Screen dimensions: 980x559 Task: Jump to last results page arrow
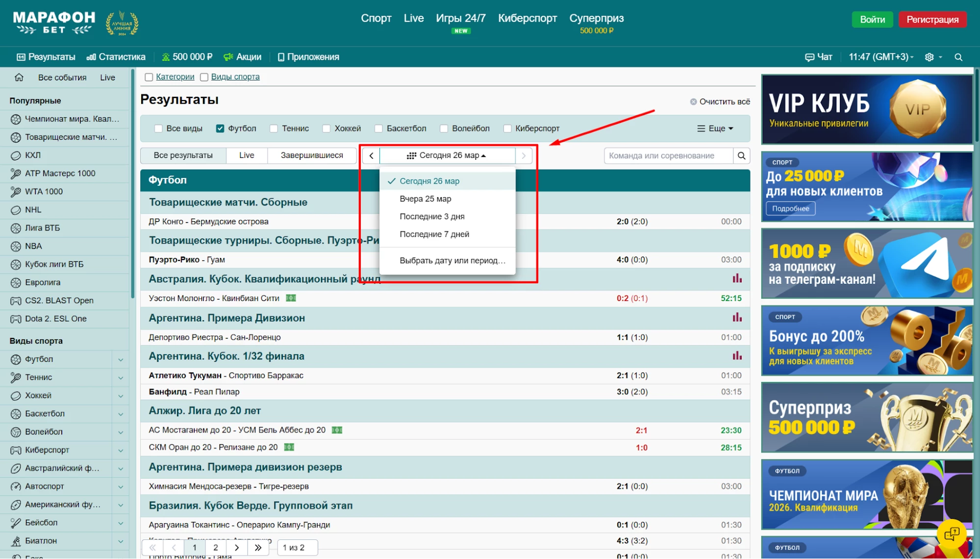click(x=258, y=548)
